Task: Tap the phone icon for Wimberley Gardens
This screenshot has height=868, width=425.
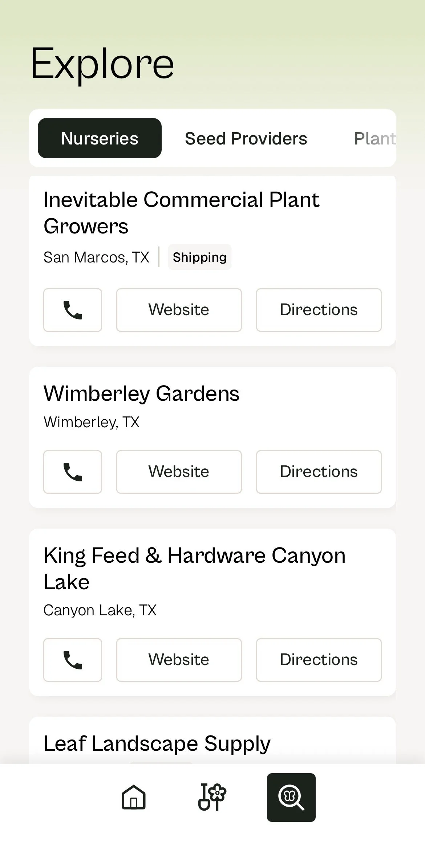Action: (73, 472)
